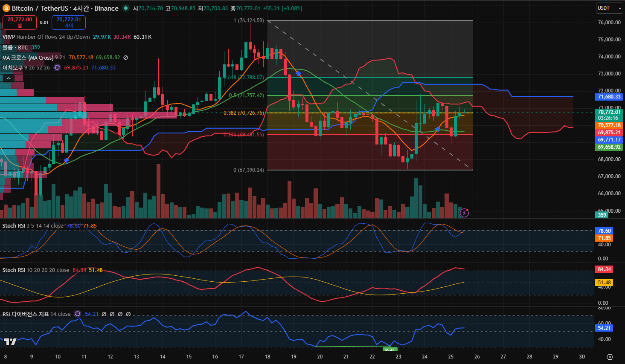Click the MA Cross hidden-value indicator icon

[125, 58]
